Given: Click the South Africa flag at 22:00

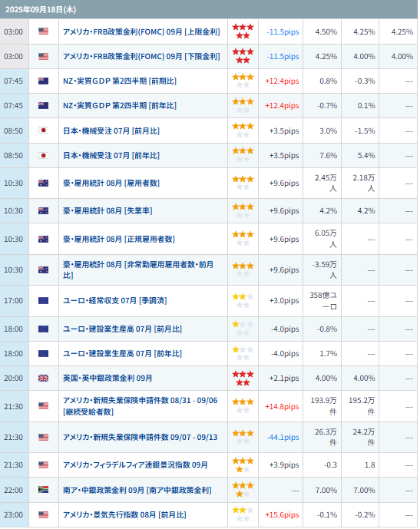Looking at the screenshot, I should pos(43,490).
